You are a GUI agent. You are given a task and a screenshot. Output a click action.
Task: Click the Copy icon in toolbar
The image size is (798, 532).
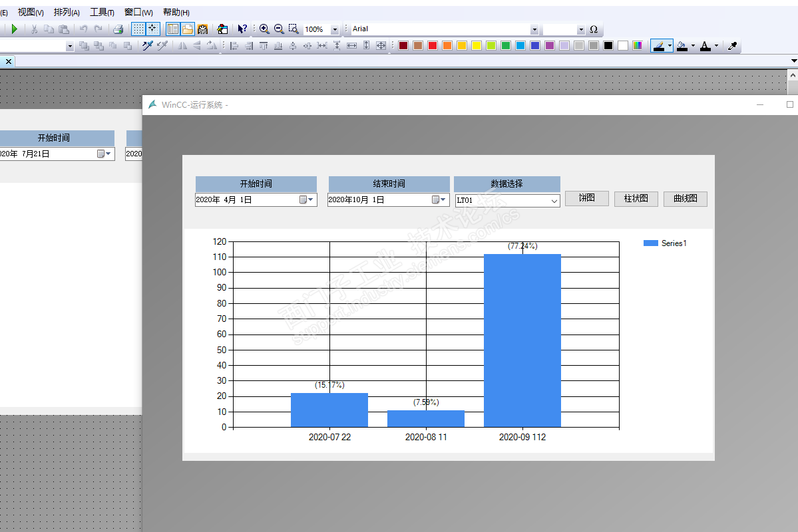click(x=49, y=29)
